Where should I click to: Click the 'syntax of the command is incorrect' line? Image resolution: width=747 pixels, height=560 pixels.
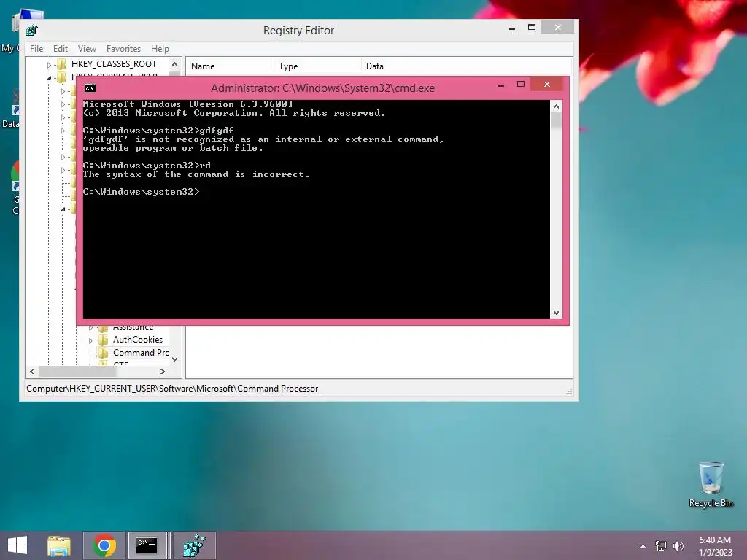pyautogui.click(x=196, y=174)
